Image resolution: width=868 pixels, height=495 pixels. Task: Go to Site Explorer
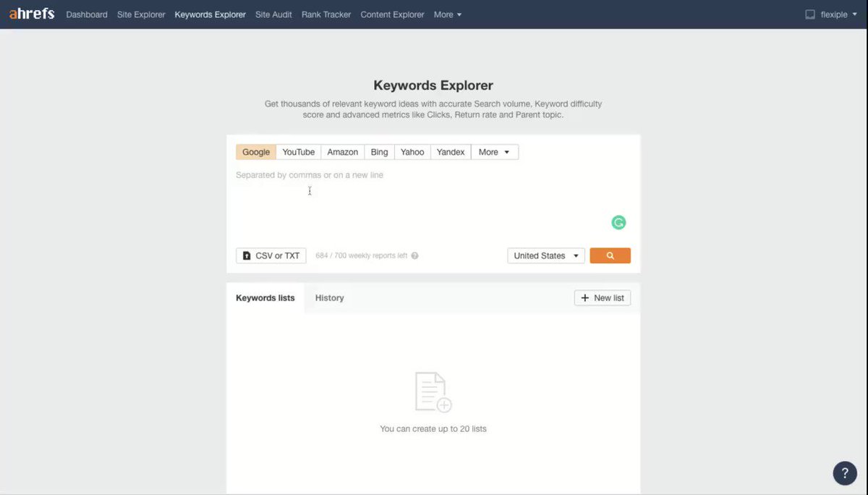point(141,14)
